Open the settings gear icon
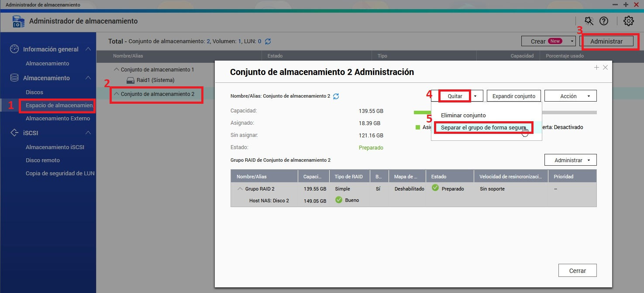 628,21
